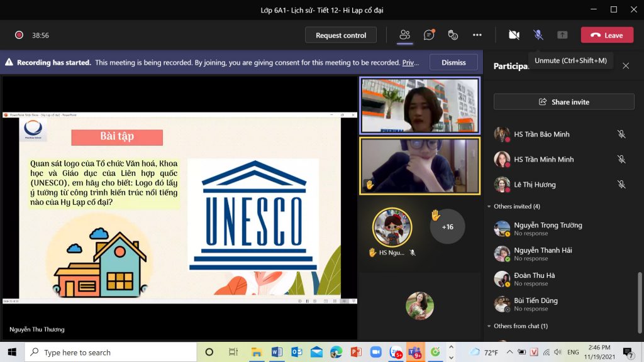Click avatar of HS Trần Minh Minh
This screenshot has width=644, height=362.
502,159
